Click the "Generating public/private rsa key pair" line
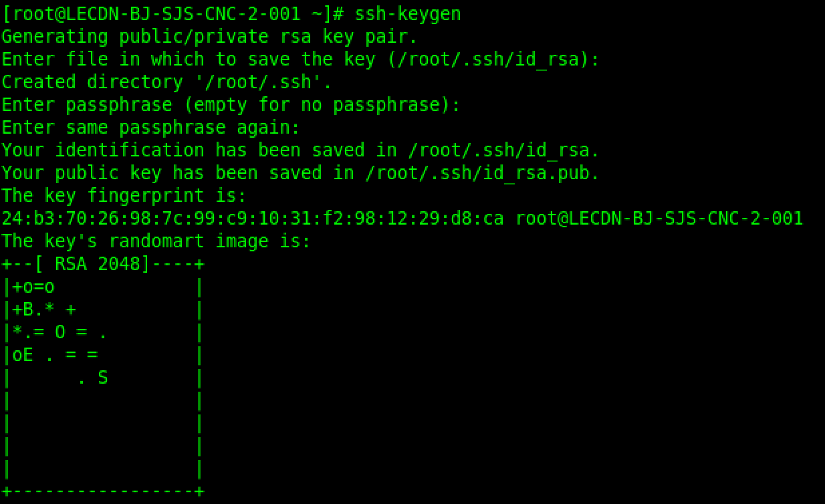This screenshot has width=825, height=504. click(210, 36)
